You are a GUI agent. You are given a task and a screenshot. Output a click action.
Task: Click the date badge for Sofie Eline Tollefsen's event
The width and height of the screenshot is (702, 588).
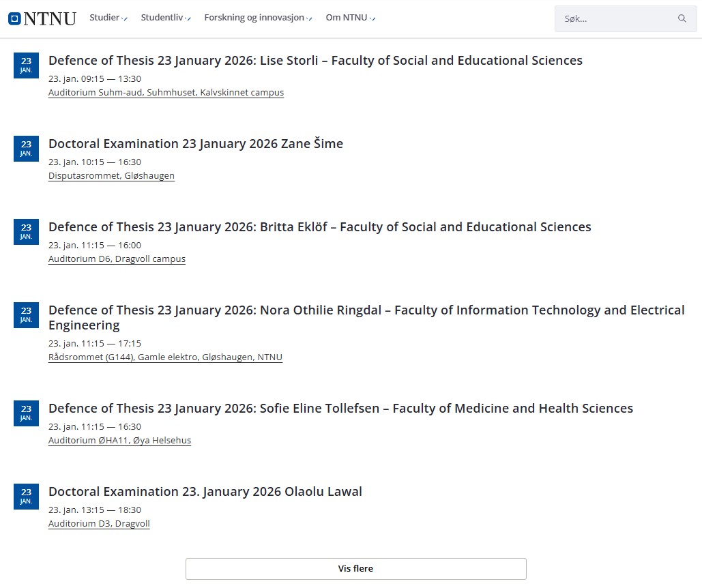(x=26, y=413)
